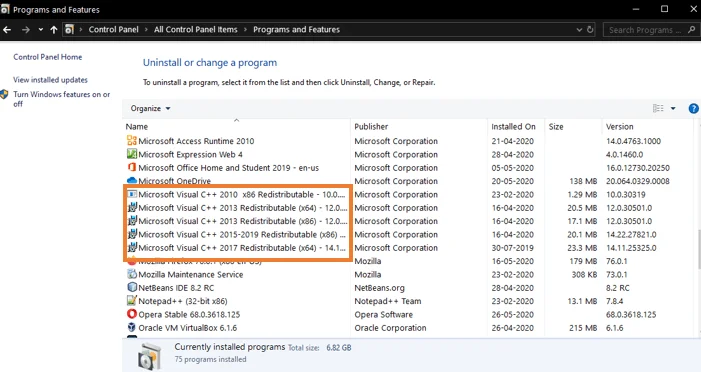Select NetBeans IDE 8.2 RC entry
Image resolution: width=701 pixels, height=372 pixels.
coord(176,288)
